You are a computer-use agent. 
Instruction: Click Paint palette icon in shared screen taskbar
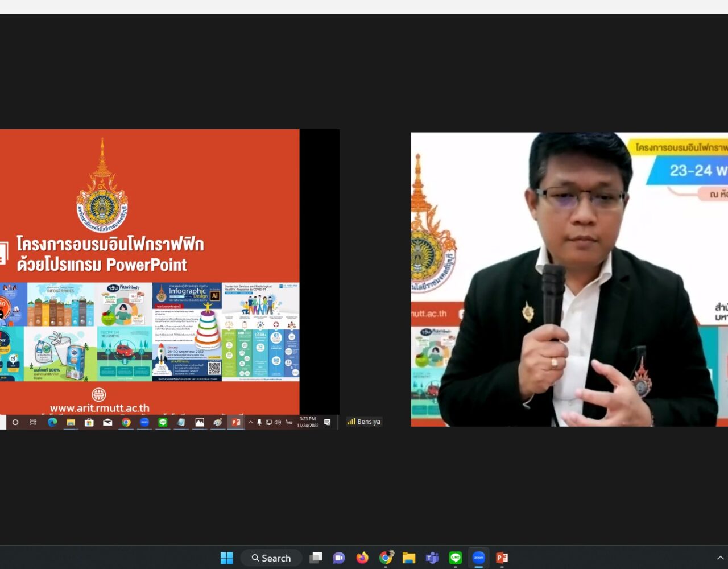coord(218,422)
